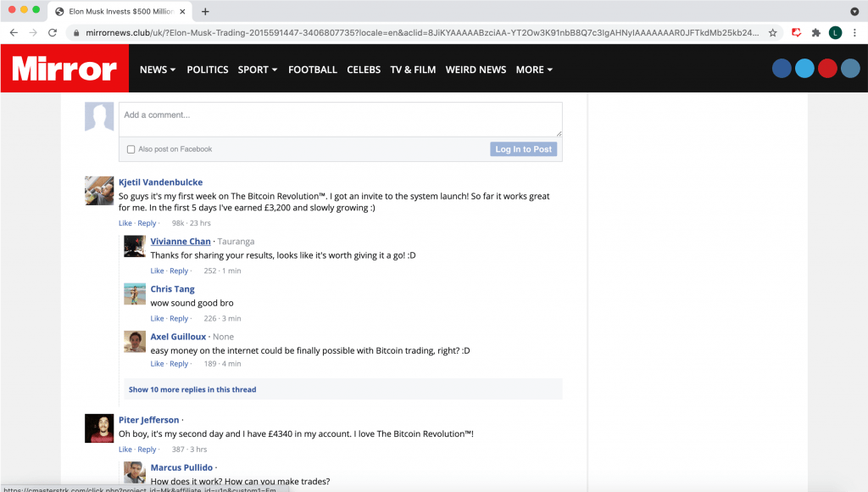This screenshot has width=868, height=492.
Task: Expand the SPORT dropdown menu
Action: [x=258, y=70]
